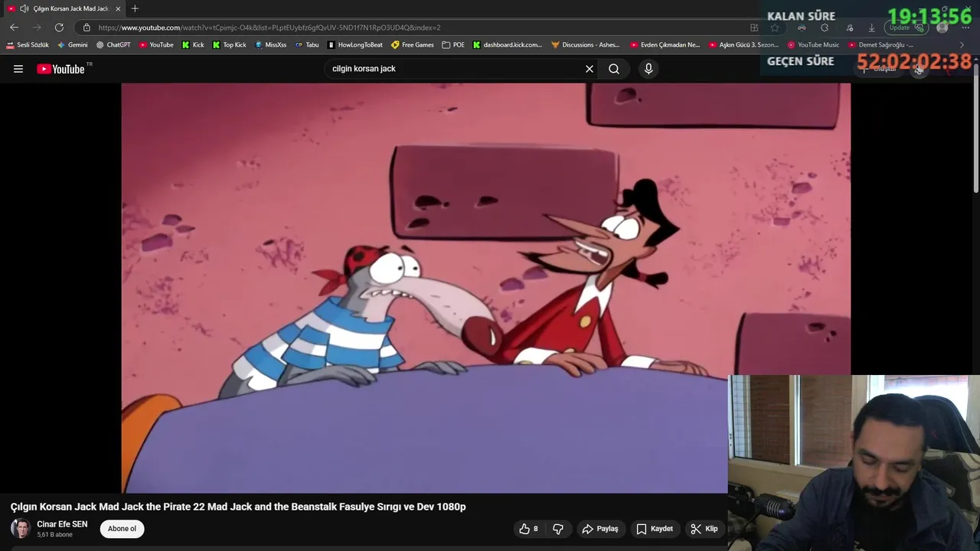Screen dimensions: 980x551
Task: Open the Cinar Efe SEN channel avatar
Action: (21, 529)
